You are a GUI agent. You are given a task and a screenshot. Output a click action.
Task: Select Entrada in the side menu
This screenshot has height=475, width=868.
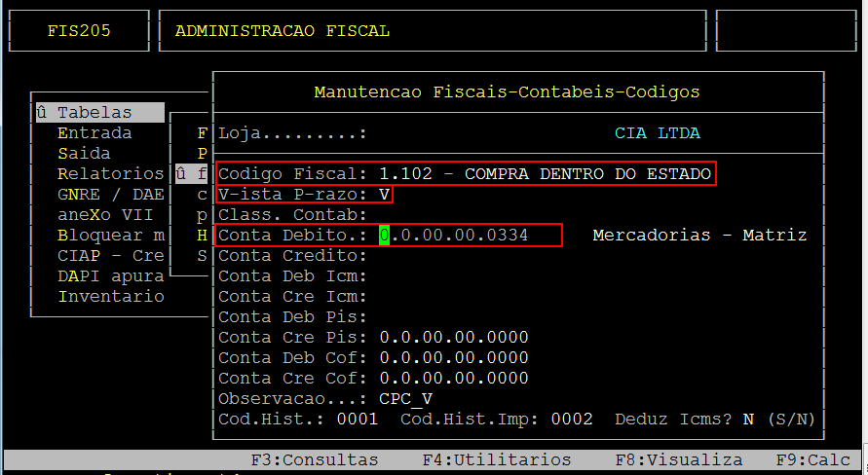click(94, 133)
